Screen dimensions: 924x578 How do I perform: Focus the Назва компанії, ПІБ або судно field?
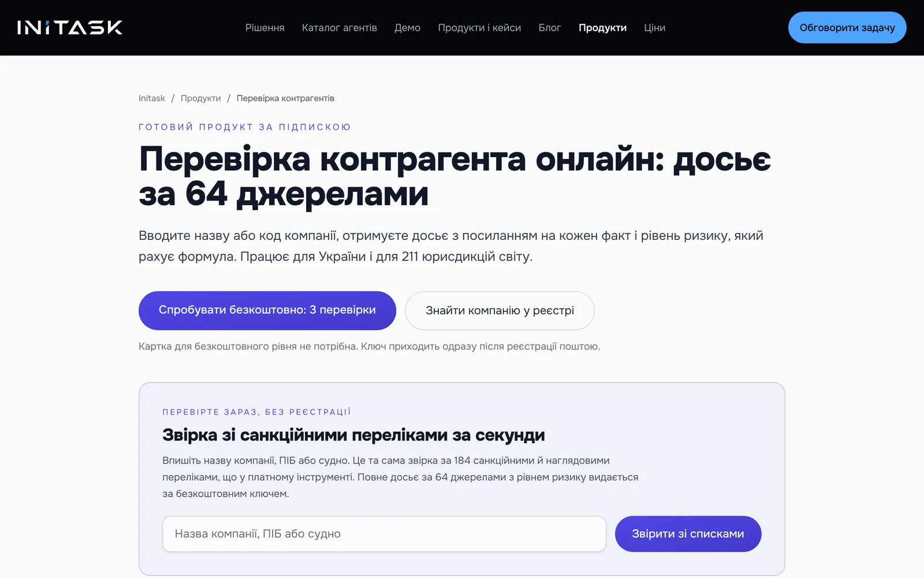click(x=384, y=533)
